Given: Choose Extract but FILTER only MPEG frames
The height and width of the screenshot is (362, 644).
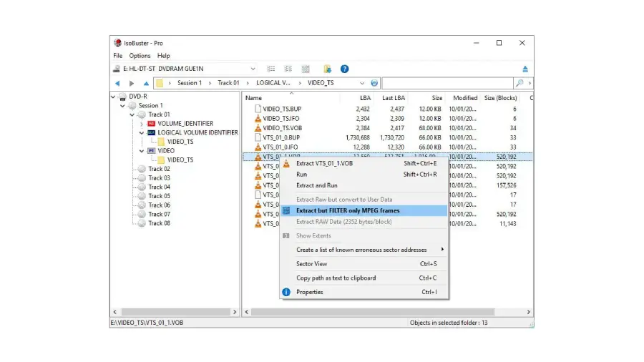Looking at the screenshot, I should click(348, 210).
